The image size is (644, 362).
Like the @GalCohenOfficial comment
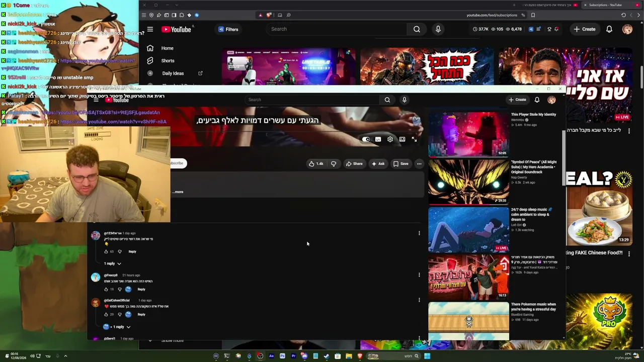(x=106, y=314)
